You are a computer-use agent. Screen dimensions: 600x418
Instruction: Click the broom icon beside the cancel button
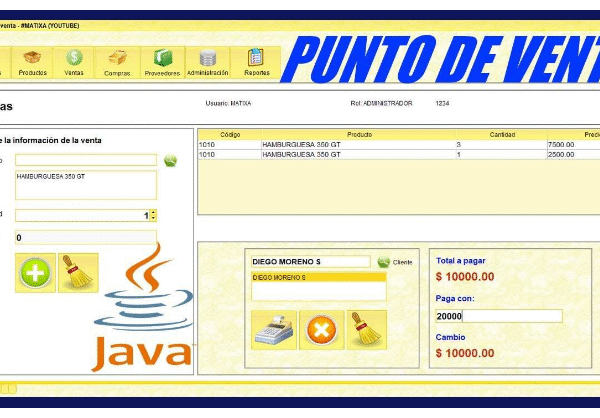[365, 329]
